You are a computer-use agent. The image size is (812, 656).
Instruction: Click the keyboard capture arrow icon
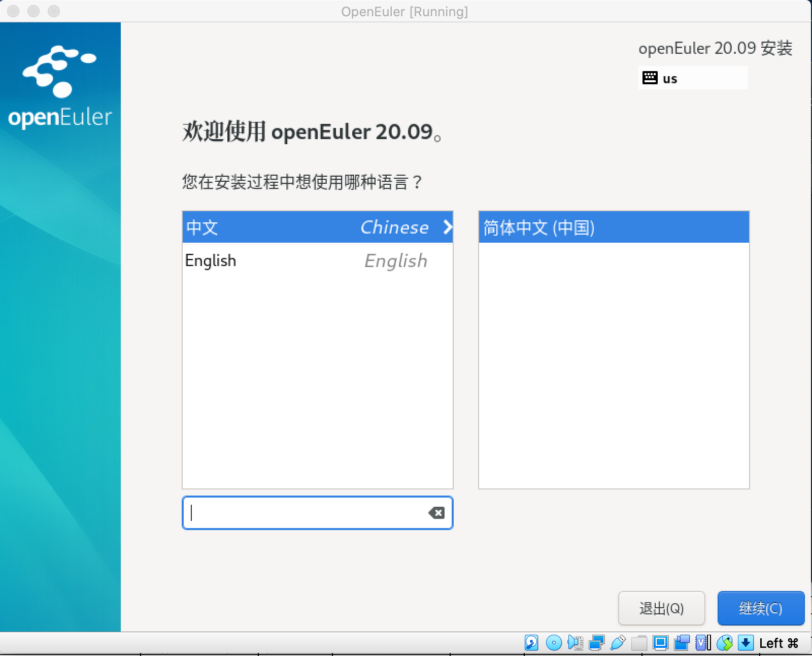click(x=746, y=643)
